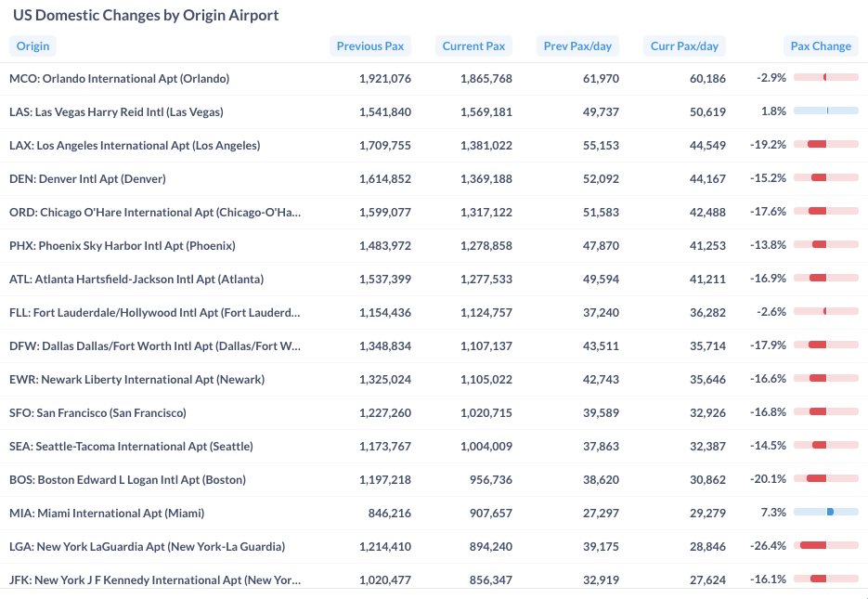Click the Prev Pax/day column header
868x599 pixels.
click(x=577, y=46)
